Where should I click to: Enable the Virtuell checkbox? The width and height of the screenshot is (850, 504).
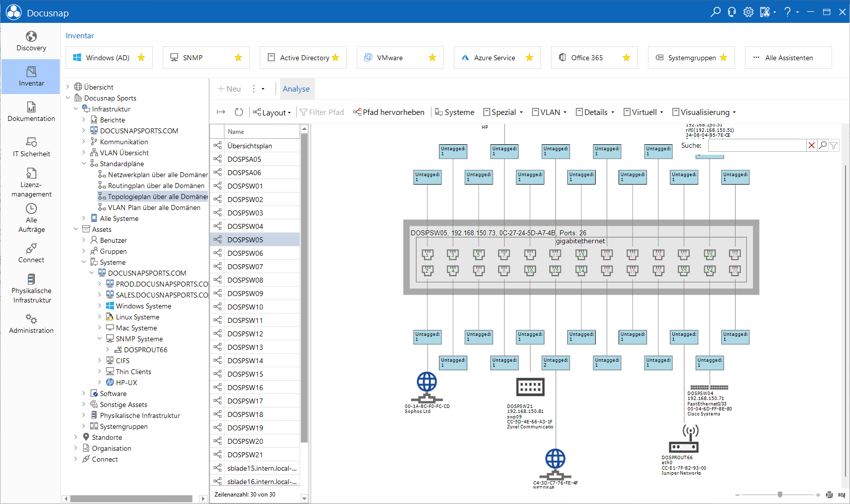(627, 112)
